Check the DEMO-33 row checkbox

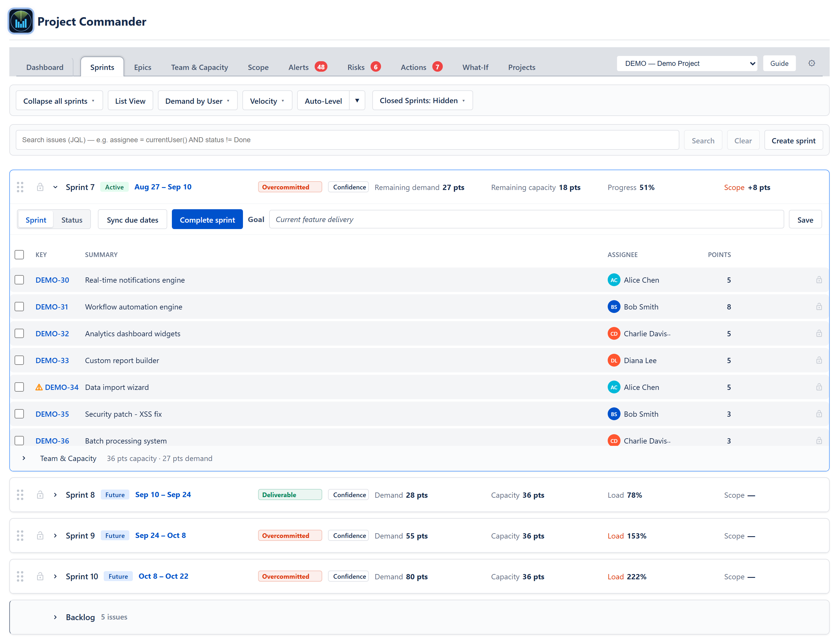click(19, 360)
